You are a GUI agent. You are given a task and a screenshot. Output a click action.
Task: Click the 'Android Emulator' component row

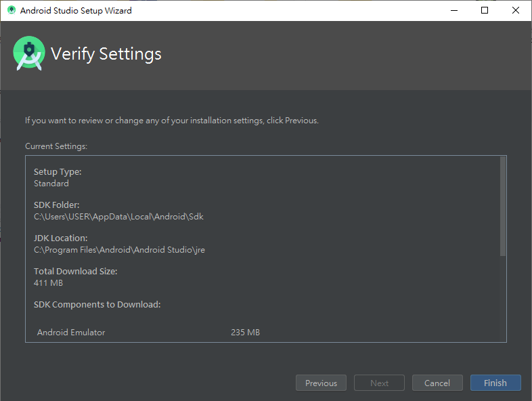point(148,332)
